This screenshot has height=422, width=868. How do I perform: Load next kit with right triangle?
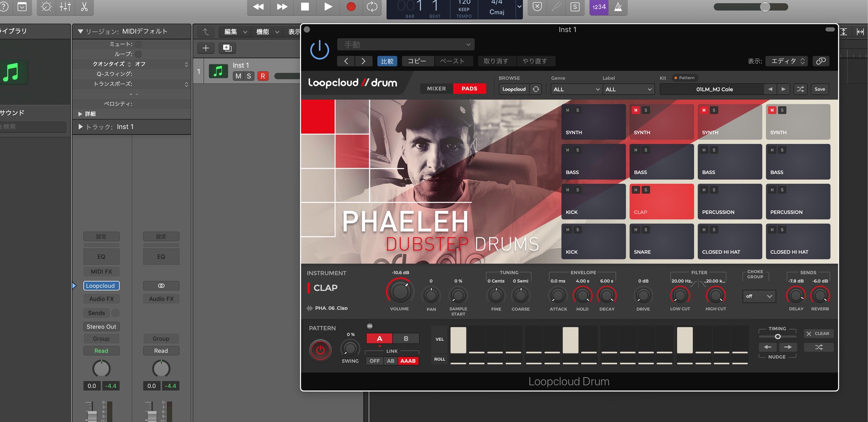(784, 89)
